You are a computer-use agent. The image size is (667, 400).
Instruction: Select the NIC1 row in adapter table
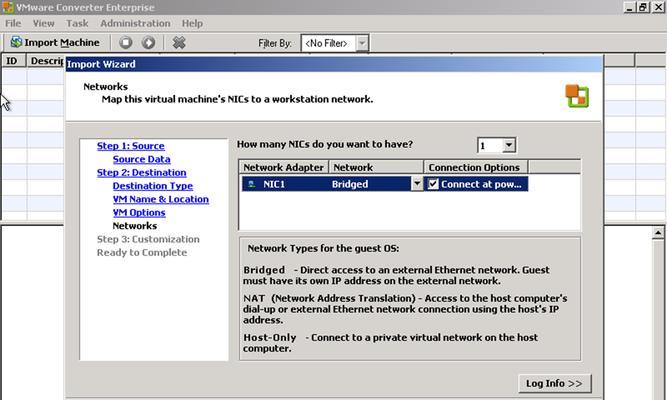(x=385, y=184)
